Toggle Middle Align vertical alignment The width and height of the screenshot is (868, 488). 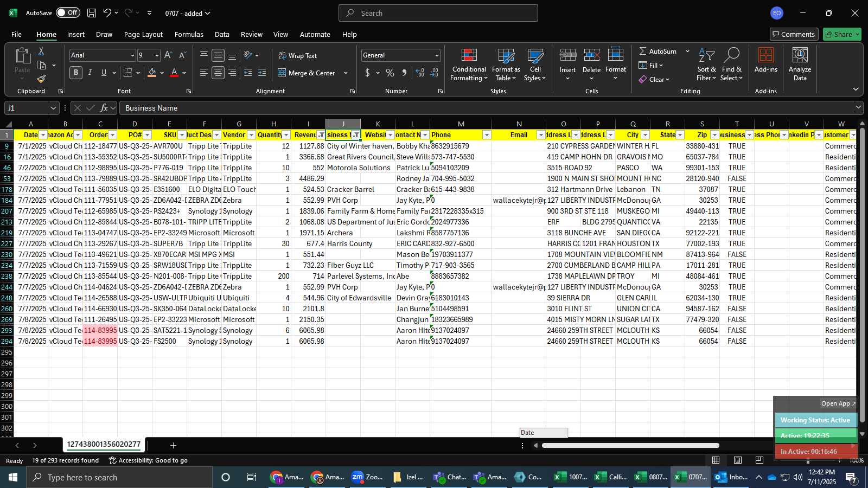coord(218,55)
